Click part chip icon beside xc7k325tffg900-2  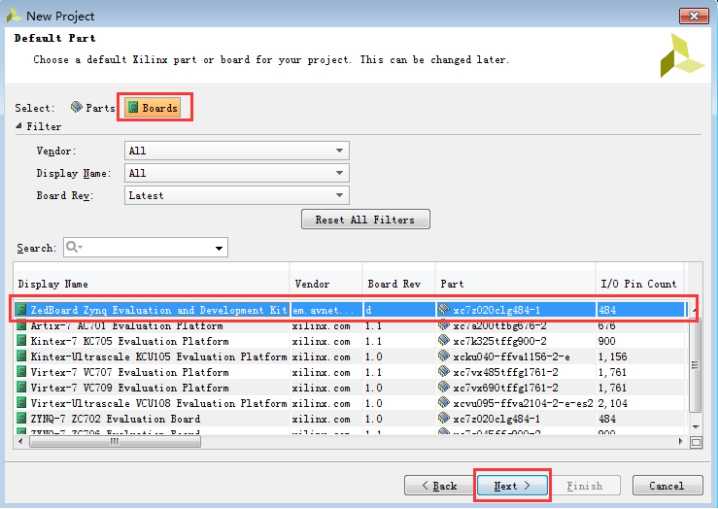point(444,341)
